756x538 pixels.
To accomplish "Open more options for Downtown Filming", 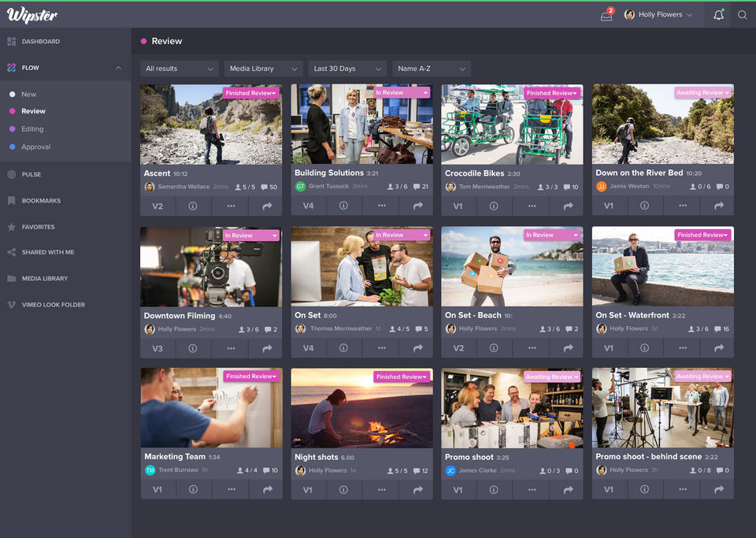I will (231, 348).
